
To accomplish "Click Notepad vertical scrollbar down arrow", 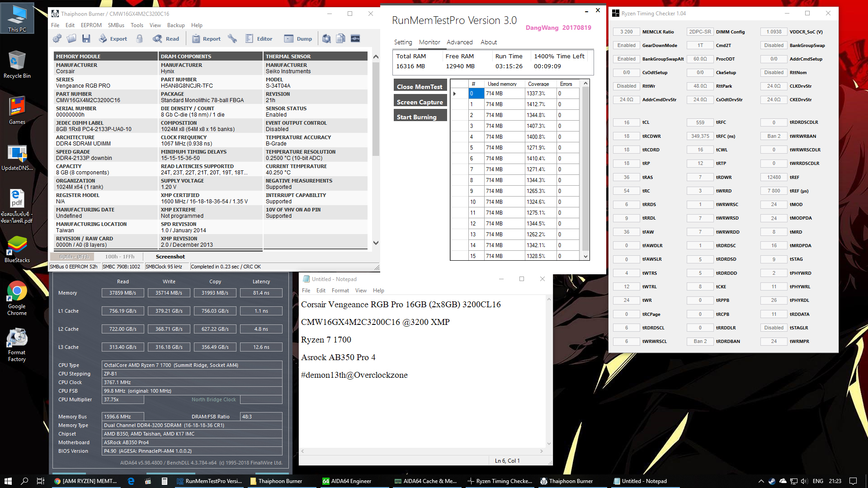I will point(549,444).
